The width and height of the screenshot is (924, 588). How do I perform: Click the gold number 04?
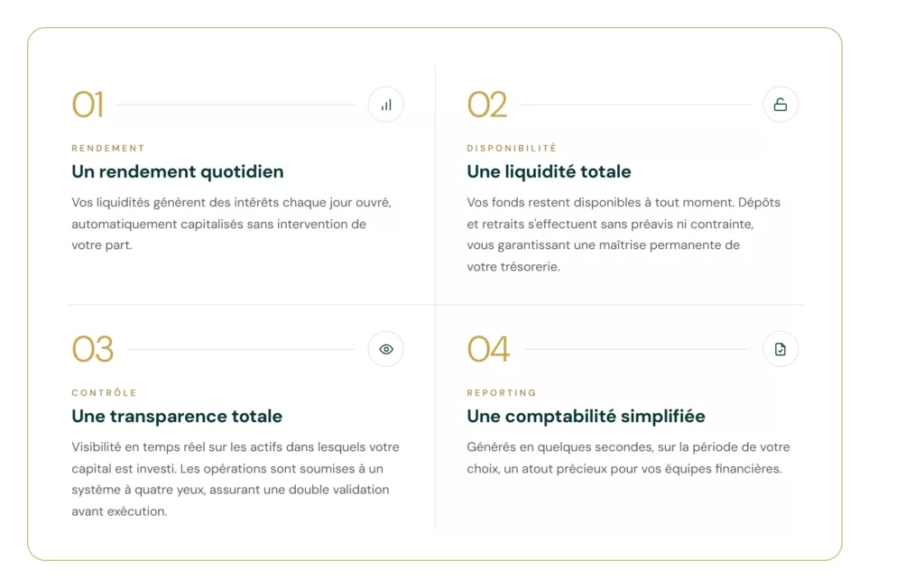(x=488, y=349)
